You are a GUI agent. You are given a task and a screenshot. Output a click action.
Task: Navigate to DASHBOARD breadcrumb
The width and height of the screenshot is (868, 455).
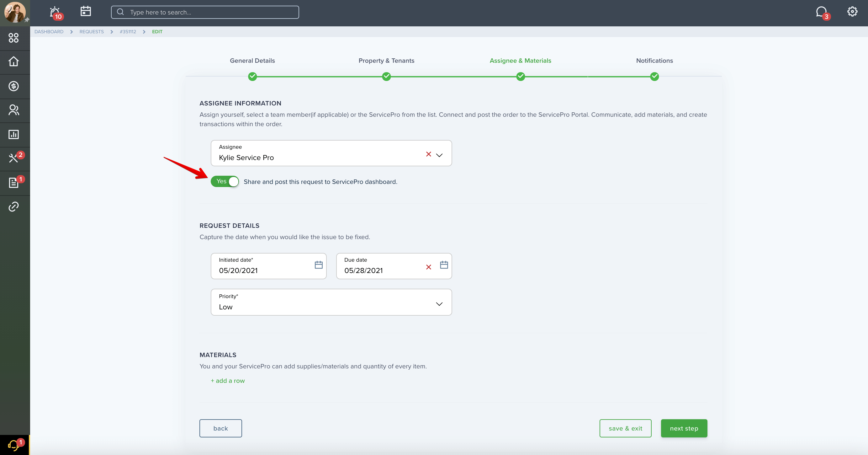click(x=49, y=32)
